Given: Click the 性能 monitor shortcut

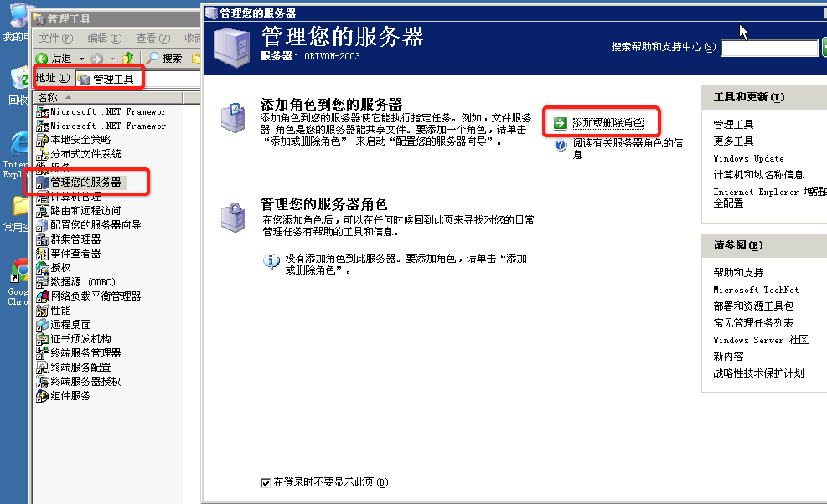Looking at the screenshot, I should pos(59,310).
